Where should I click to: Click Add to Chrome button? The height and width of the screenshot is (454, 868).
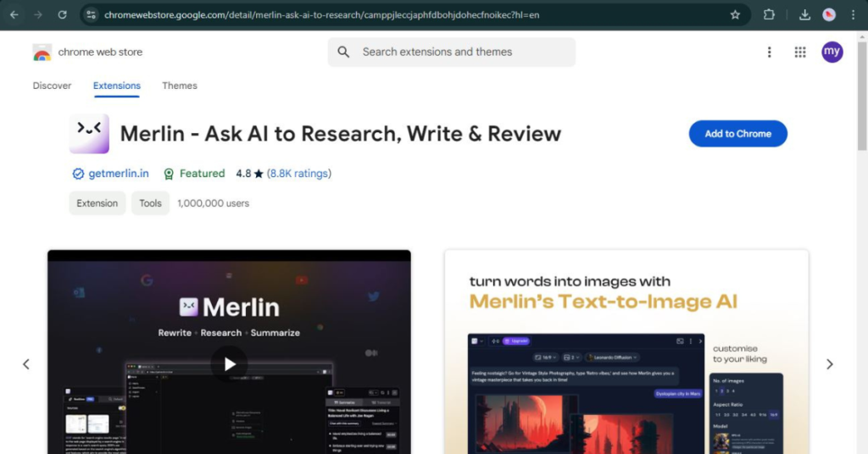(x=738, y=134)
